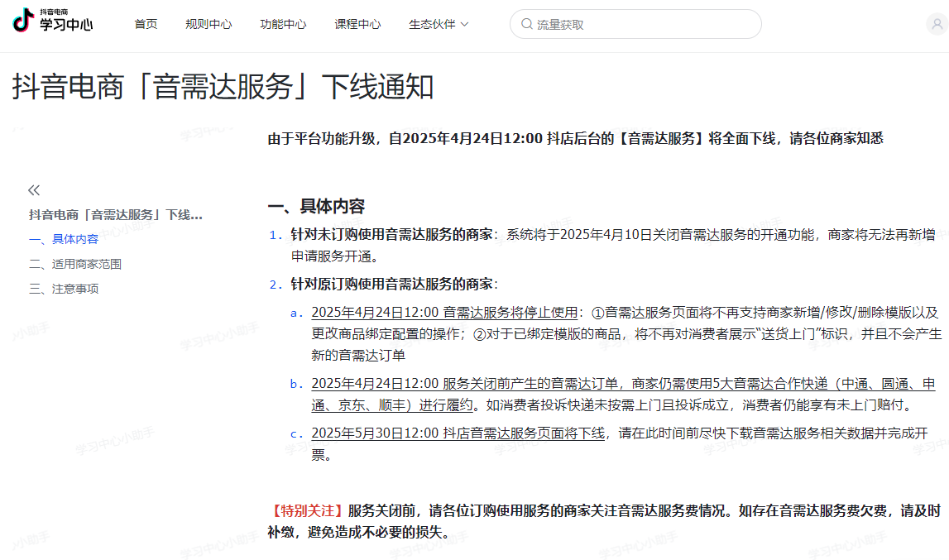
Task: Click the page title 抖音电商「音需达服务」下线通知
Action: (x=223, y=87)
